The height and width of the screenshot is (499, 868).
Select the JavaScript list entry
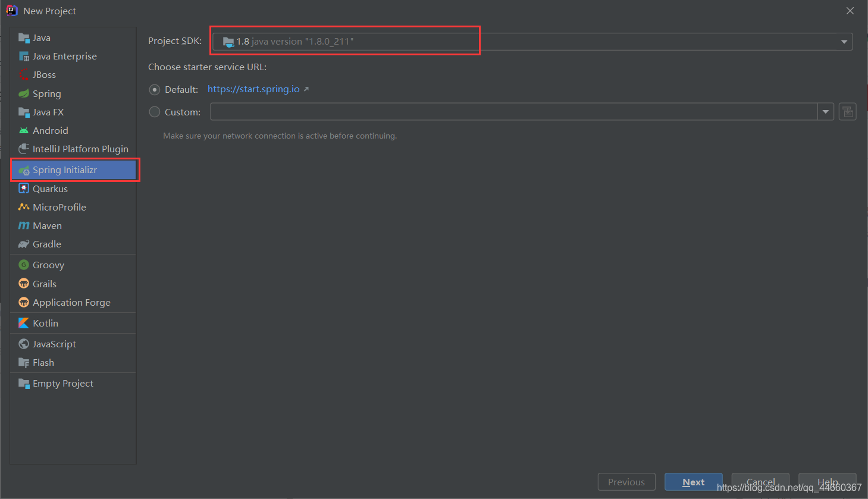(73, 344)
